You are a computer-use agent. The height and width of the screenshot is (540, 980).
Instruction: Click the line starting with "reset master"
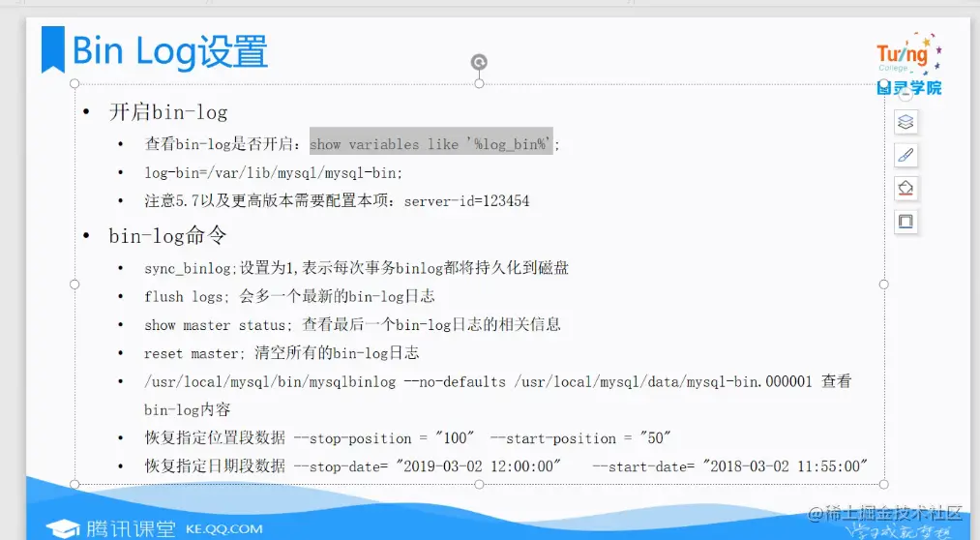point(282,353)
